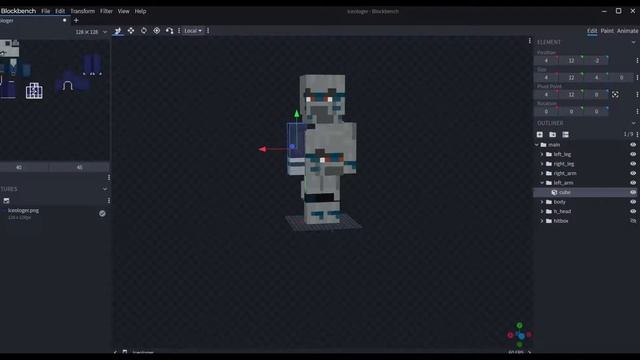Click the import texture icon in Textures panel
The height and width of the screenshot is (360, 640).
[x=6, y=200]
